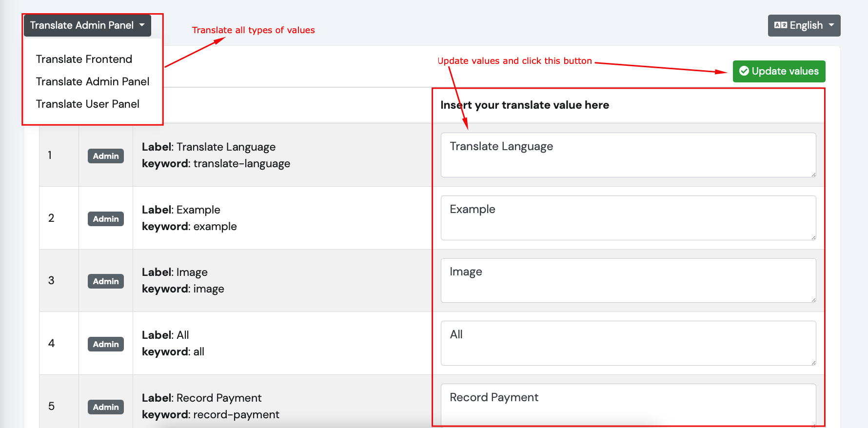Click the language icon beside English

click(780, 25)
